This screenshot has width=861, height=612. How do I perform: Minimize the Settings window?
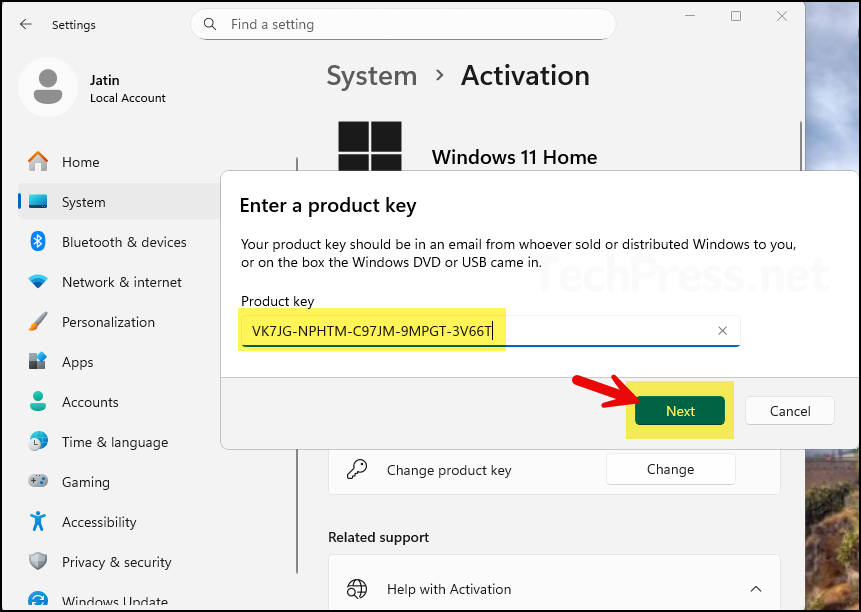[x=690, y=16]
